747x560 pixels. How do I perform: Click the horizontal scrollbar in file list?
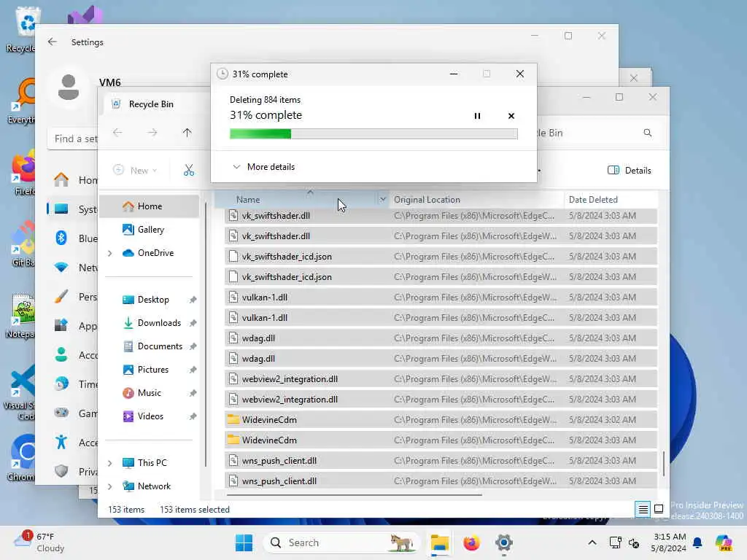(354, 495)
